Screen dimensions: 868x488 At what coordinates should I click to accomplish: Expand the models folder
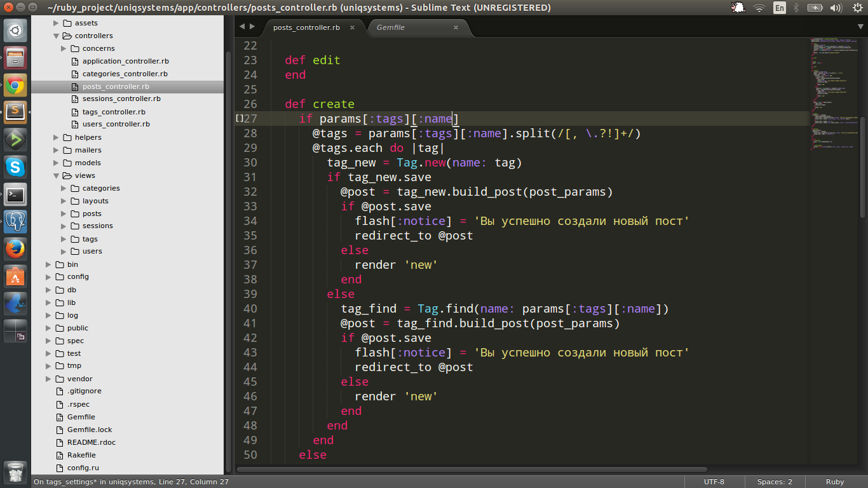(x=57, y=163)
